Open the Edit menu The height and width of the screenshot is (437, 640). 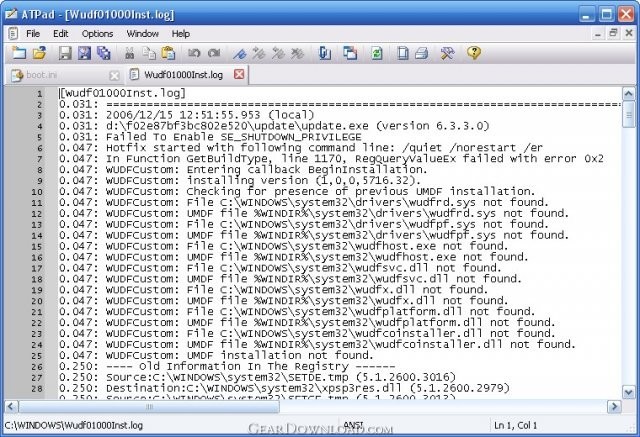pyautogui.click(x=60, y=33)
